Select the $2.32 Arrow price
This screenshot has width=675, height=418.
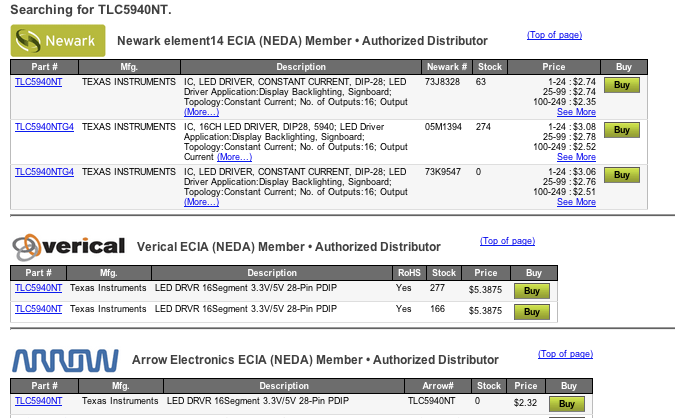525,403
